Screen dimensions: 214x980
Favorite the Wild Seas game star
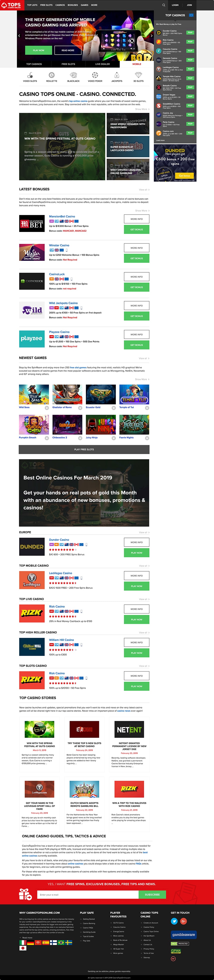[x=47, y=408]
